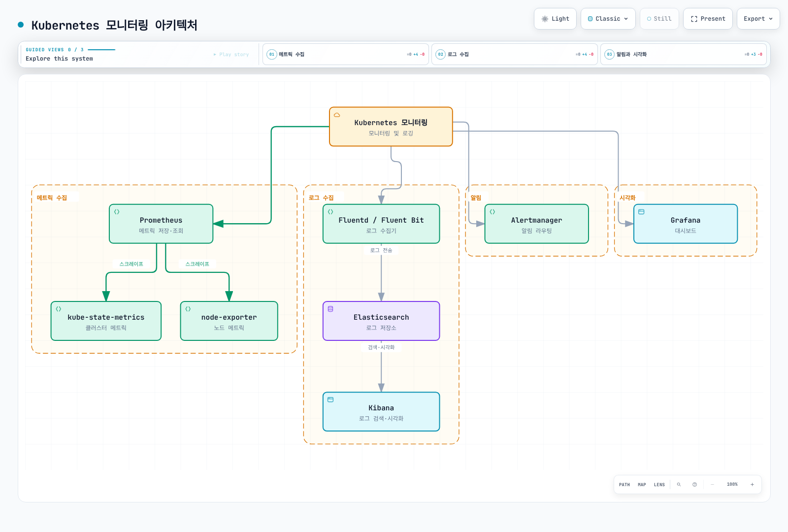Click cloud icon on Kubernetes 모니터링 node
Viewport: 788px width, 532px height.
[337, 115]
